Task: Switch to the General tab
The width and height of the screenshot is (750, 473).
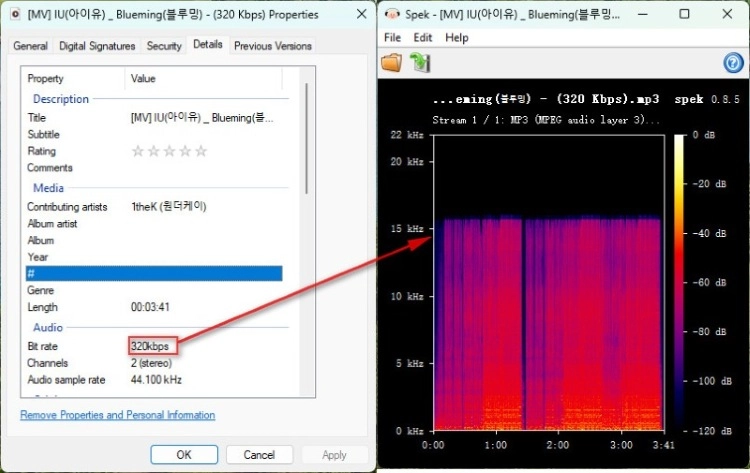Action: pos(31,46)
